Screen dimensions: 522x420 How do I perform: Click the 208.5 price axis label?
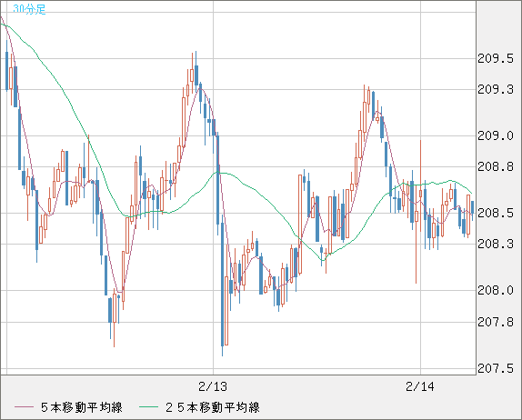click(x=496, y=213)
